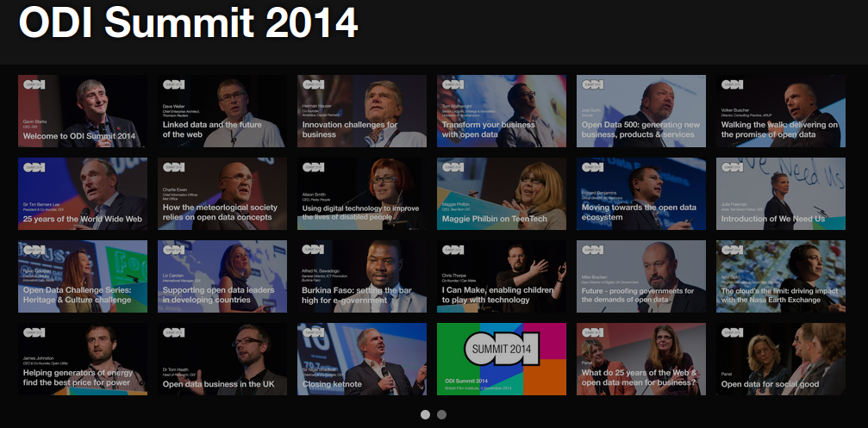Image resolution: width=868 pixels, height=428 pixels.
Task: Click the "ODI Summit 2014" page heading
Action: tap(188, 22)
